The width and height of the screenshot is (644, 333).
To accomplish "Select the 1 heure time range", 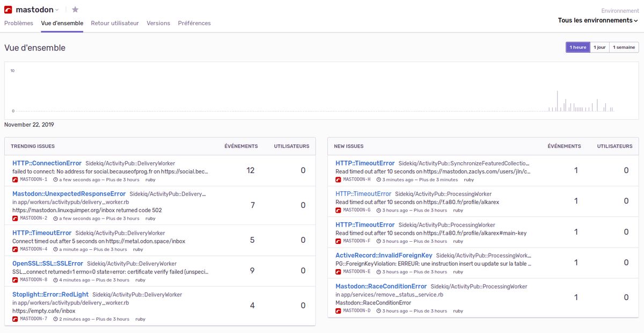I will 577,47.
